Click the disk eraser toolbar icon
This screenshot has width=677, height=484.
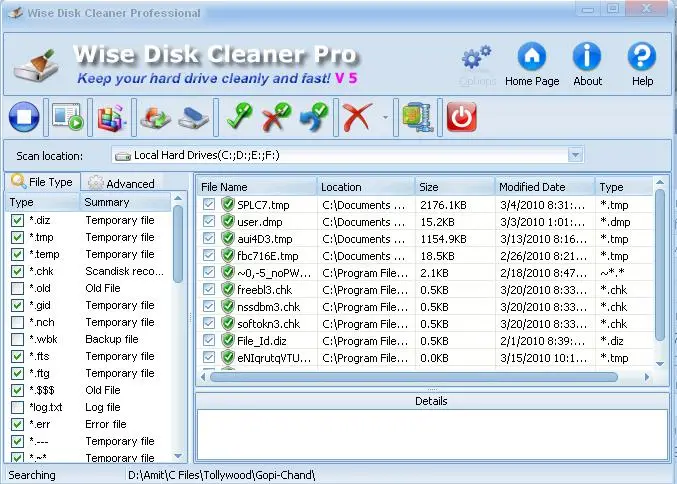(x=193, y=118)
